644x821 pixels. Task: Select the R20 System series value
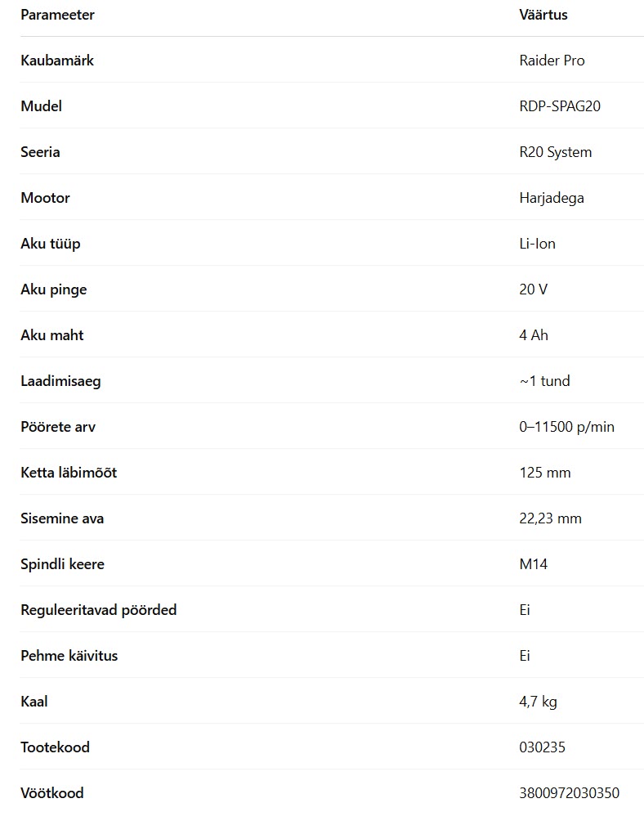pyautogui.click(x=556, y=152)
